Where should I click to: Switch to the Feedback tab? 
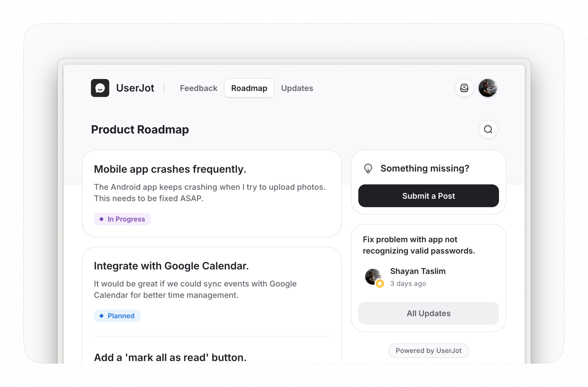click(x=198, y=88)
